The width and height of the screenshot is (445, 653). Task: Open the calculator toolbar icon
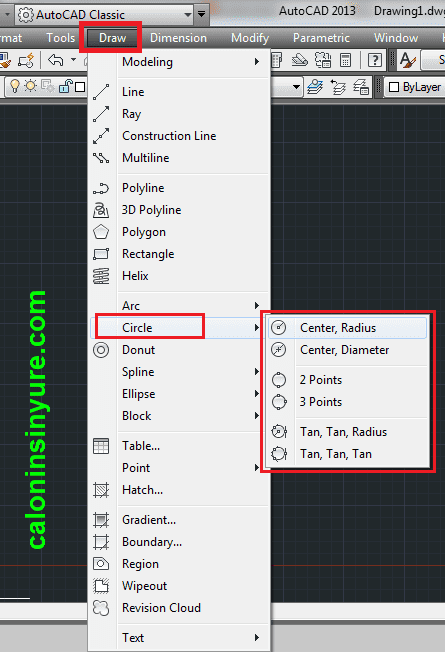pyautogui.click(x=345, y=61)
